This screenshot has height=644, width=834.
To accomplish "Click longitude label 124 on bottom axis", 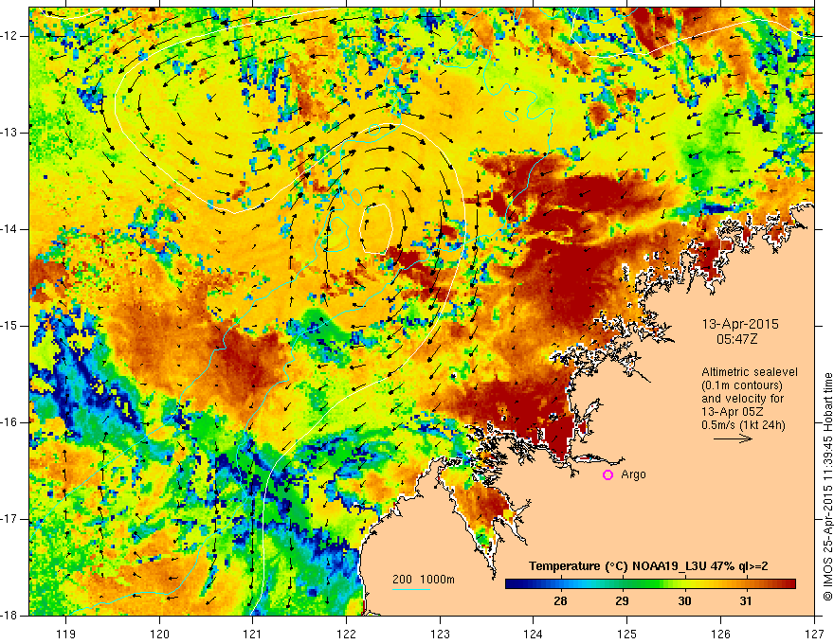I will pos(534,634).
